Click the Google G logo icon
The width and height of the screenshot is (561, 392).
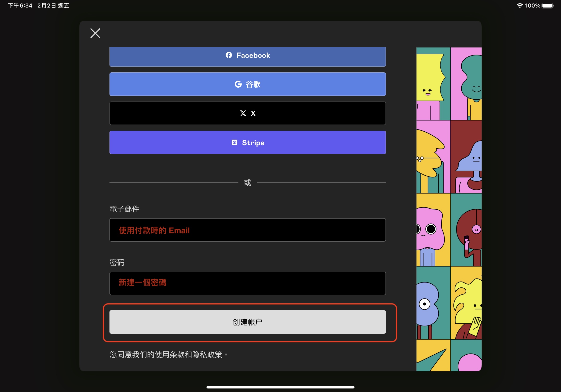pyautogui.click(x=238, y=84)
